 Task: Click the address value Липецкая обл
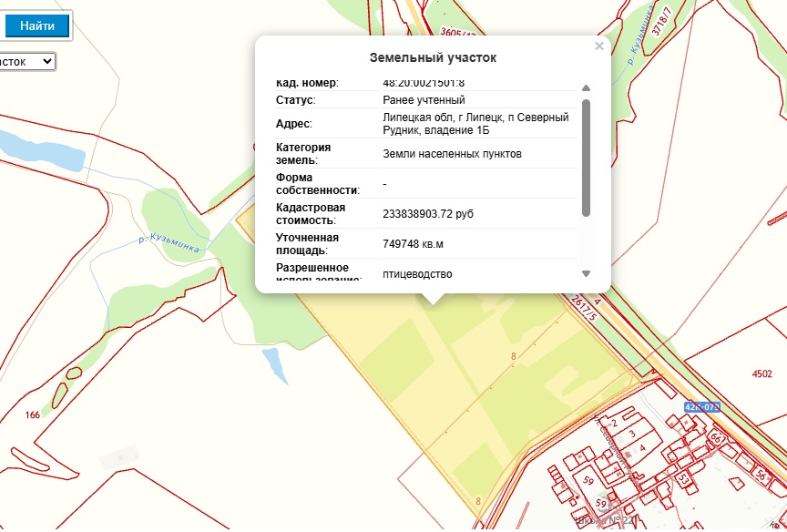pyautogui.click(x=475, y=124)
